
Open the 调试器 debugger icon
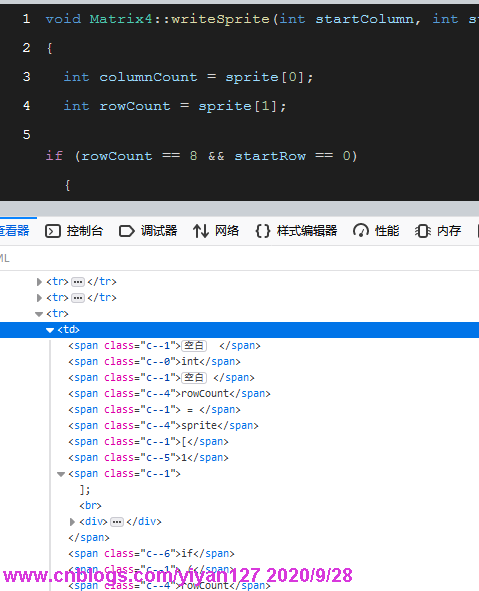(x=127, y=231)
